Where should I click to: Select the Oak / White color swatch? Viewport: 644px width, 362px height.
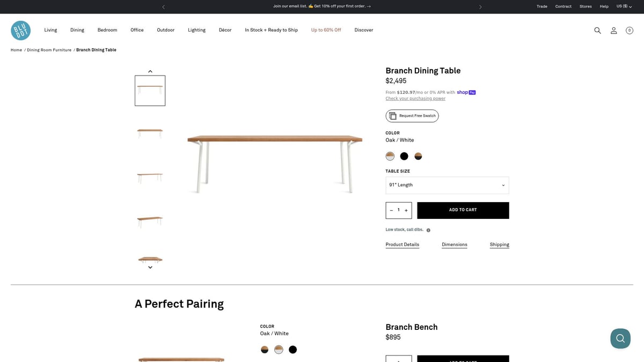(x=390, y=156)
